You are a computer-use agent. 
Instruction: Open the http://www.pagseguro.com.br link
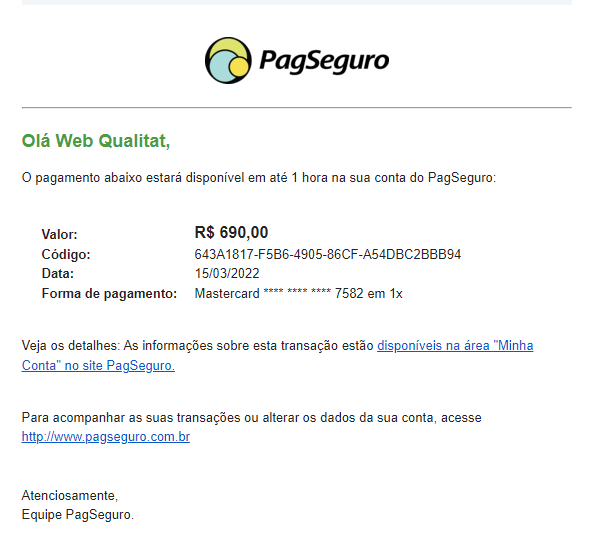(106, 437)
